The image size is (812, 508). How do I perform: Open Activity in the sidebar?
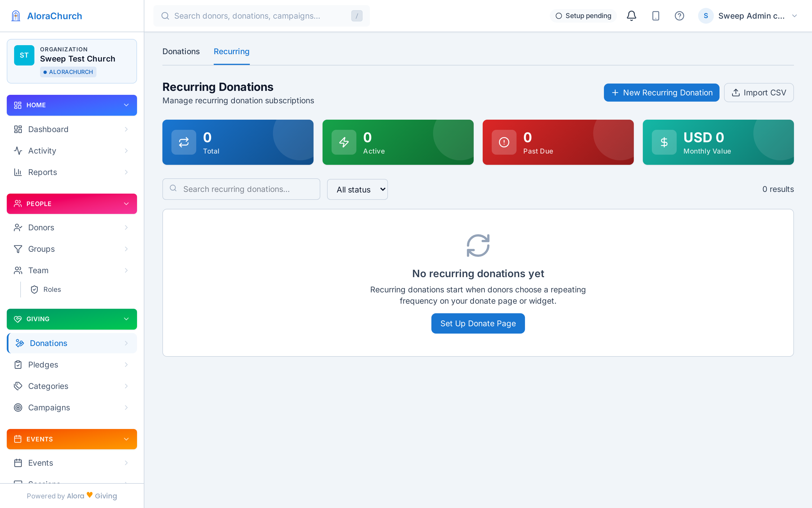tap(72, 151)
